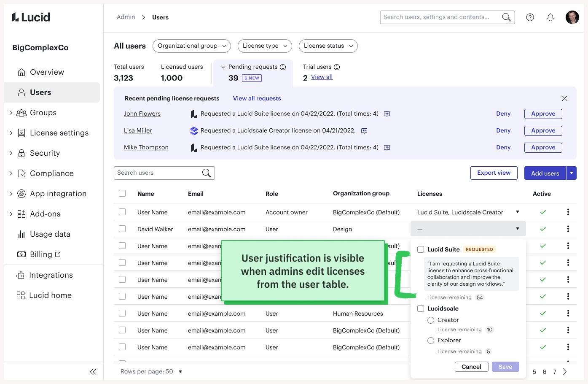Image resolution: width=588 pixels, height=384 pixels.
Task: Select the Human Resources row checkbox
Action: (122, 313)
